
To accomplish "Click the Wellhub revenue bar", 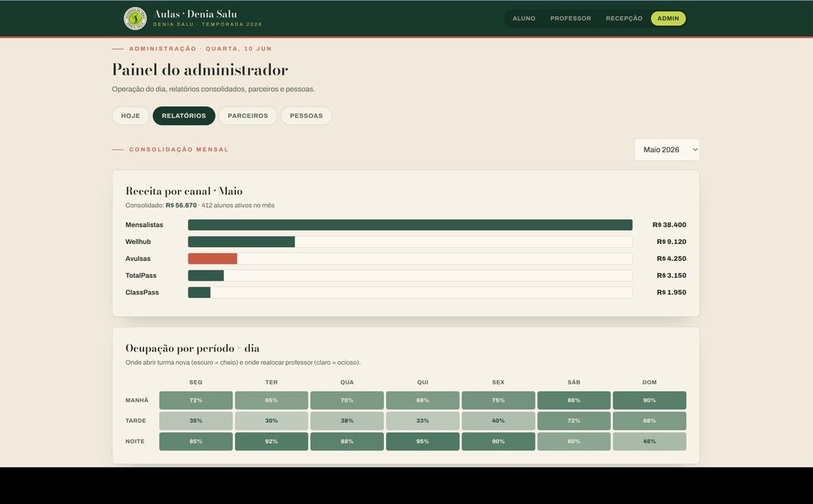I will pos(241,241).
